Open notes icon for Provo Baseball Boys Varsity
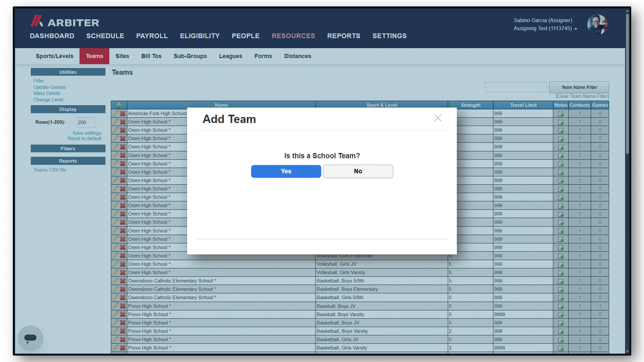The width and height of the screenshot is (644, 362). [561, 314]
